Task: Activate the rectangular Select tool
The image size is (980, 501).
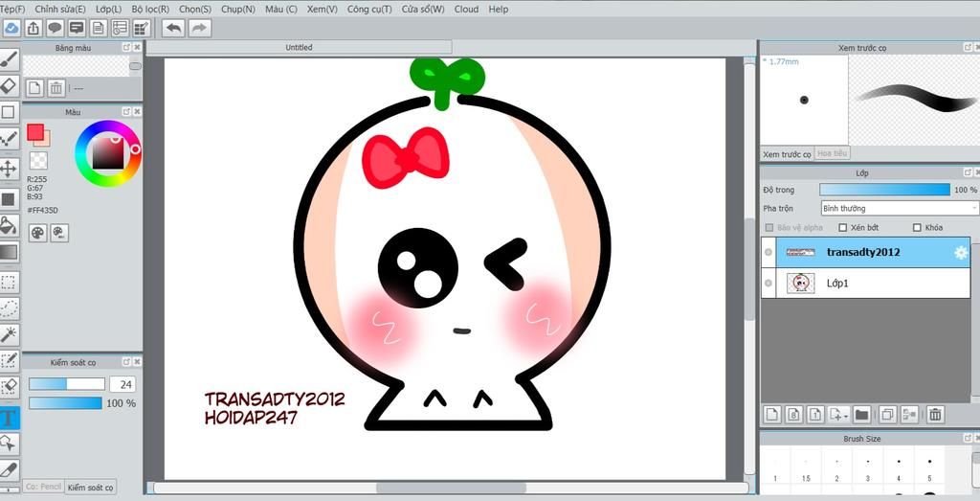Action: [8, 283]
